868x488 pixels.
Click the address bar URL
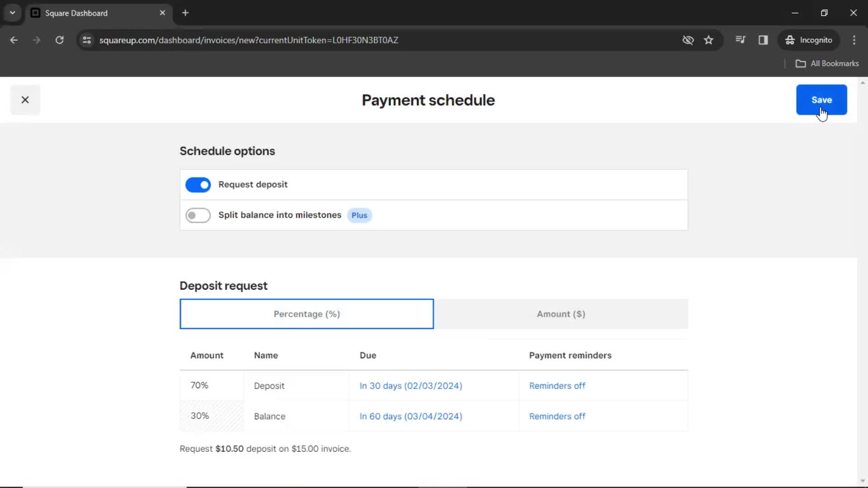249,40
